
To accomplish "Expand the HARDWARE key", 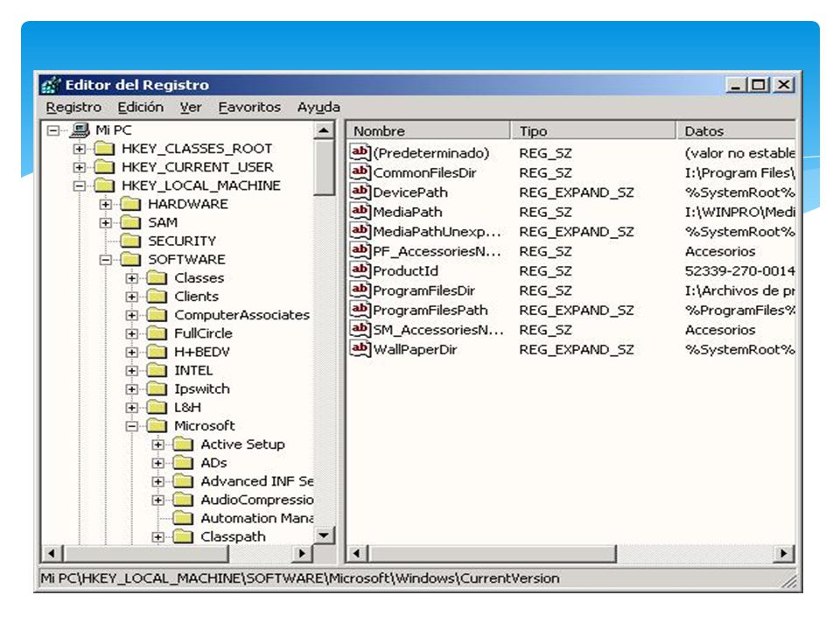I will tap(106, 204).
